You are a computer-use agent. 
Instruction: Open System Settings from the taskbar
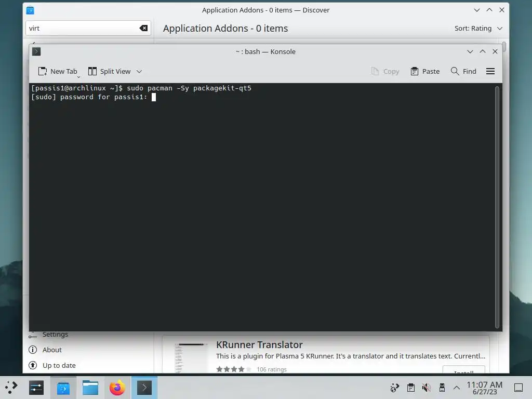[x=36, y=388]
